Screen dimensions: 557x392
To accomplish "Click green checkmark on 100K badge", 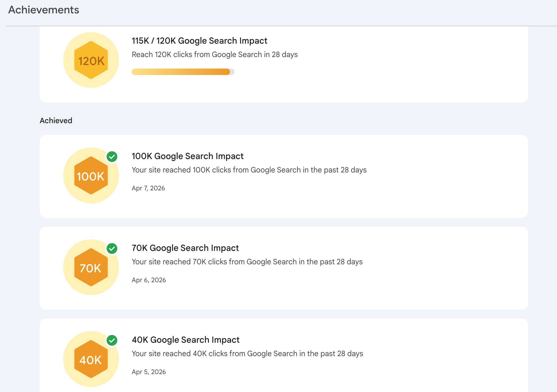I will [112, 157].
